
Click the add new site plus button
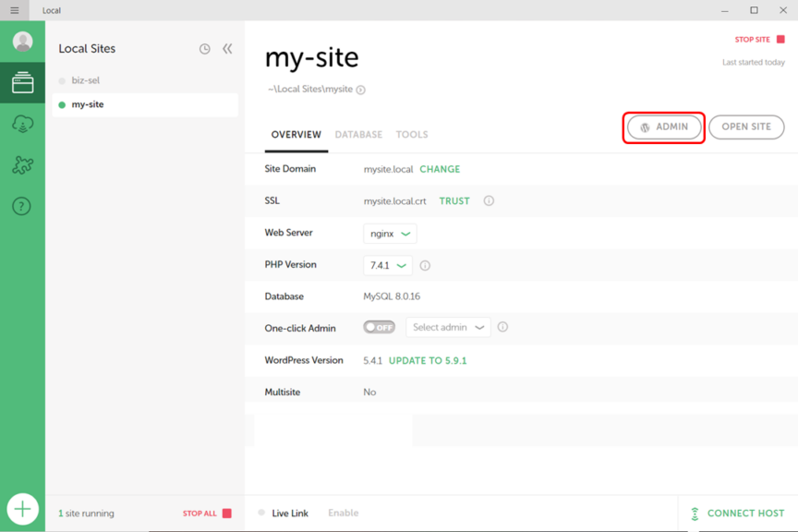[22, 509]
